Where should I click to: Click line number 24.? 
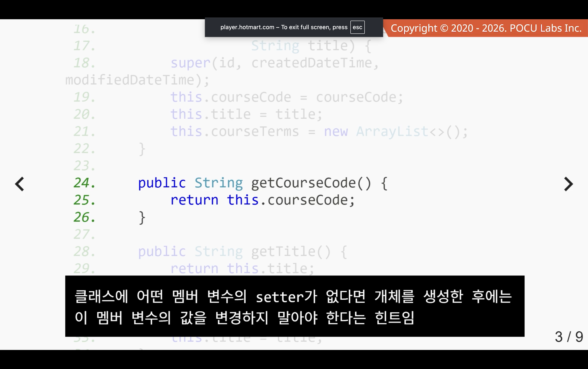click(84, 183)
